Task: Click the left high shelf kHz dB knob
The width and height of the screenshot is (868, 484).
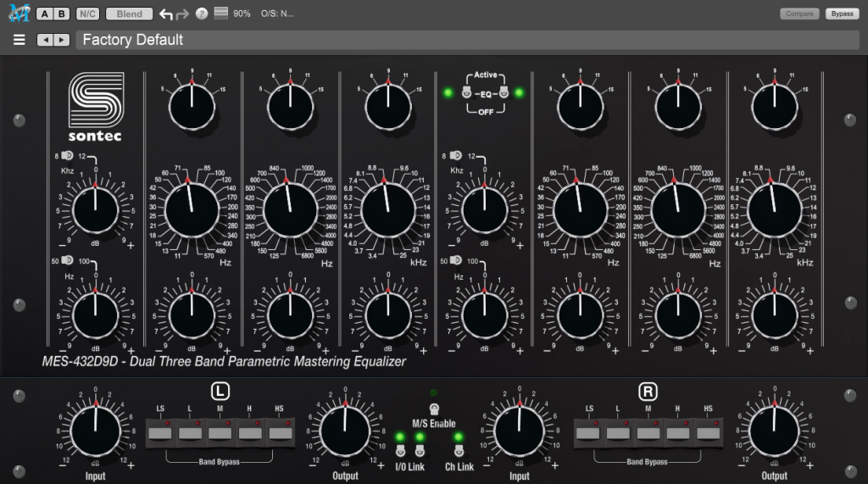Action: click(x=96, y=210)
